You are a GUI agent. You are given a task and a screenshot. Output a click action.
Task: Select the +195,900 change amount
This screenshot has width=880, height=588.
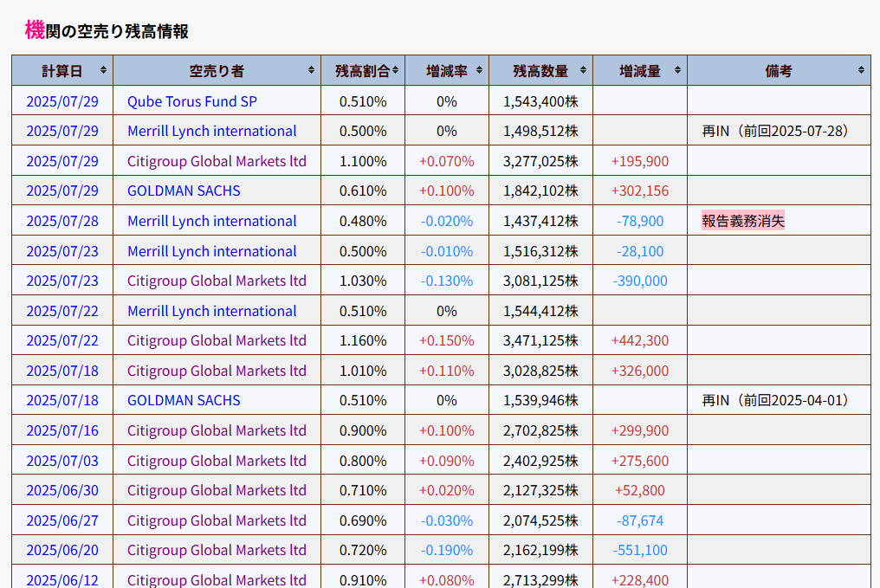(x=640, y=162)
